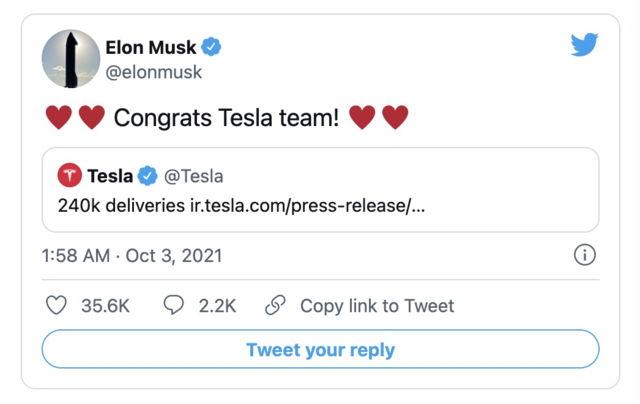Click the @Tesla handle in quote
Image resolution: width=640 pixels, height=404 pixels.
194,176
